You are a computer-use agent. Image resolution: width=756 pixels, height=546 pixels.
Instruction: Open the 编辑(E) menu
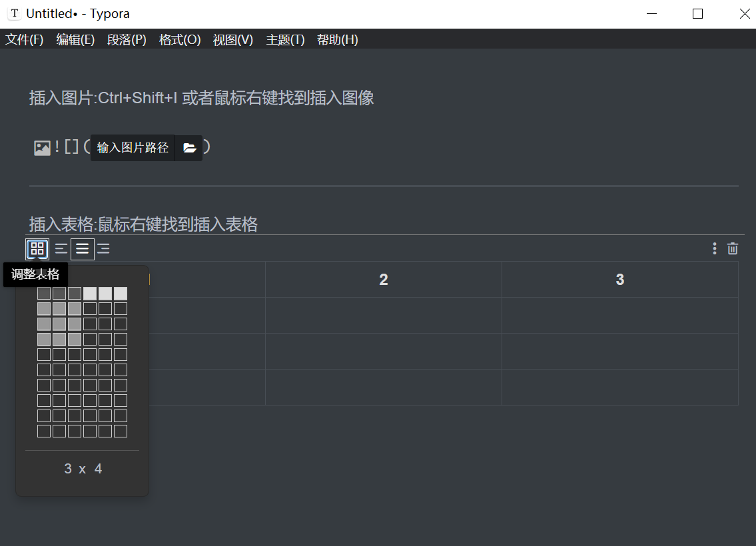pos(75,39)
